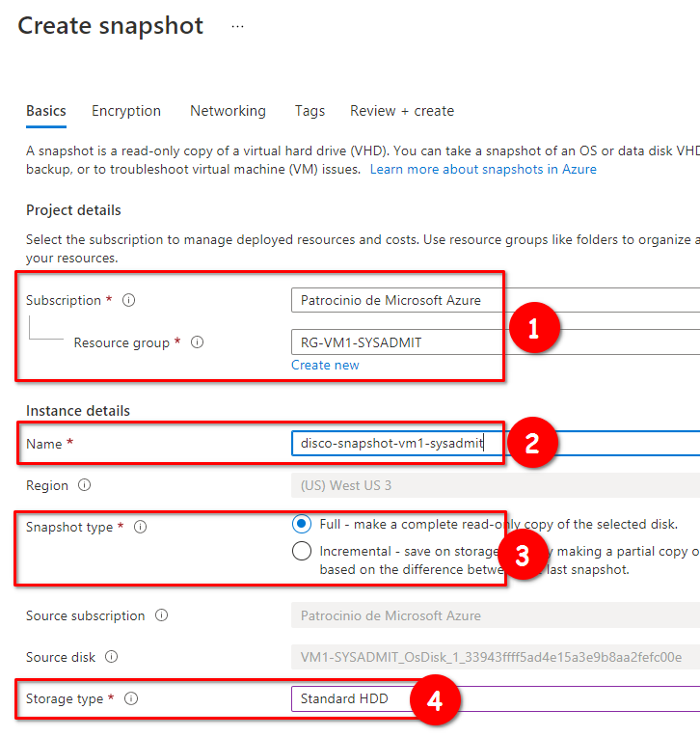Open the Subscription dropdown
700x737 pixels.
pyautogui.click(x=496, y=300)
